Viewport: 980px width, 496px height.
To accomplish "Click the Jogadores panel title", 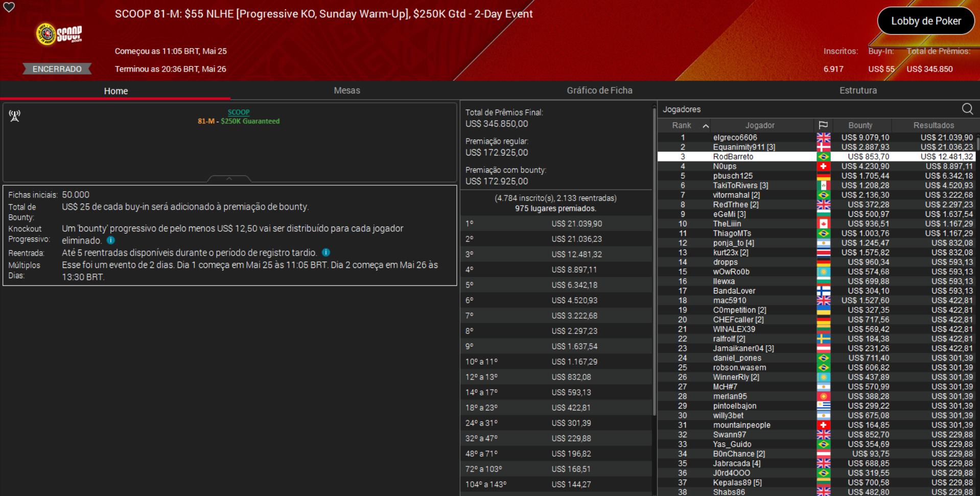I will point(682,109).
